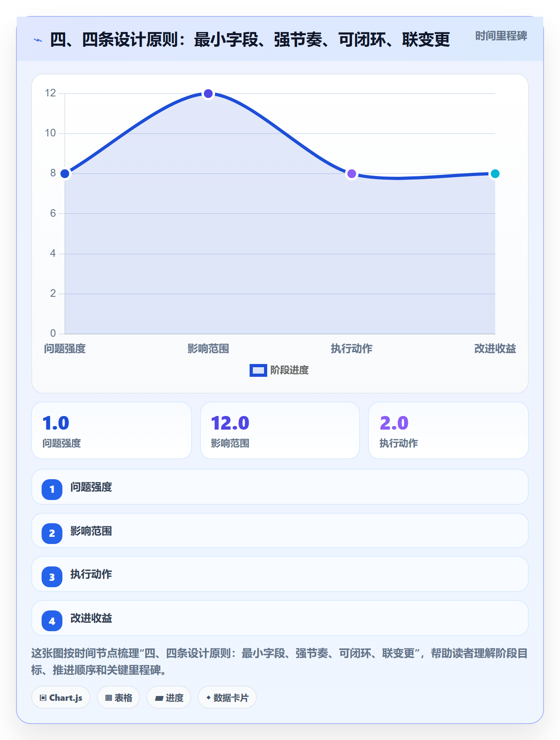
Task: Click the 改进收益 x-axis label
Action: [x=495, y=349]
